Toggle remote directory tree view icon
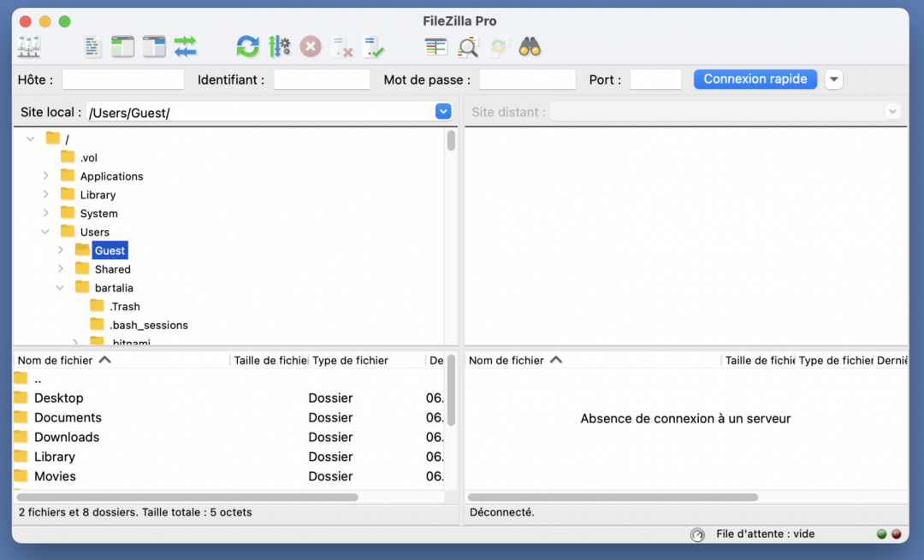This screenshot has width=924, height=560. pos(154,46)
